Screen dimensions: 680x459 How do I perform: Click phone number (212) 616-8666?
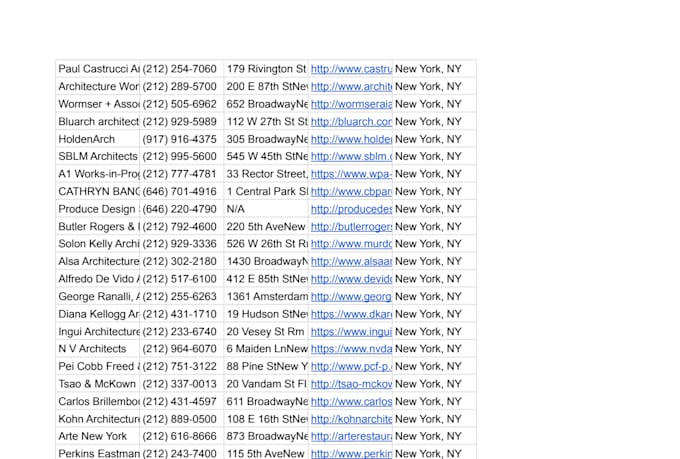click(x=179, y=436)
